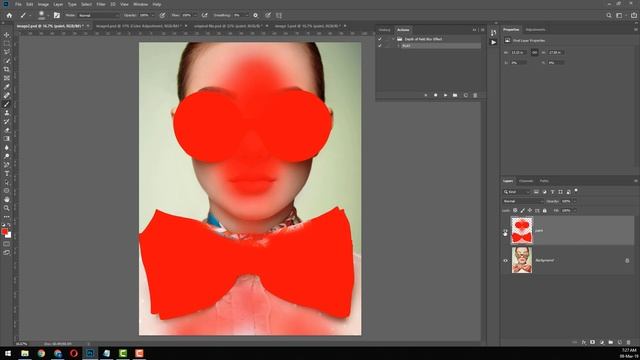640x360 pixels.
Task: Play selected action in Actions panel
Action: pyautogui.click(x=445, y=95)
